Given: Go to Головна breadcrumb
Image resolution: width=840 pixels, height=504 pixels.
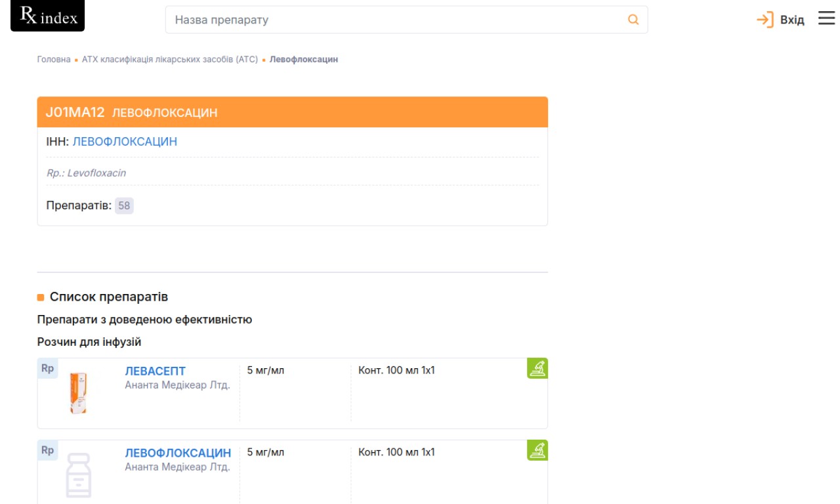Looking at the screenshot, I should (x=54, y=59).
